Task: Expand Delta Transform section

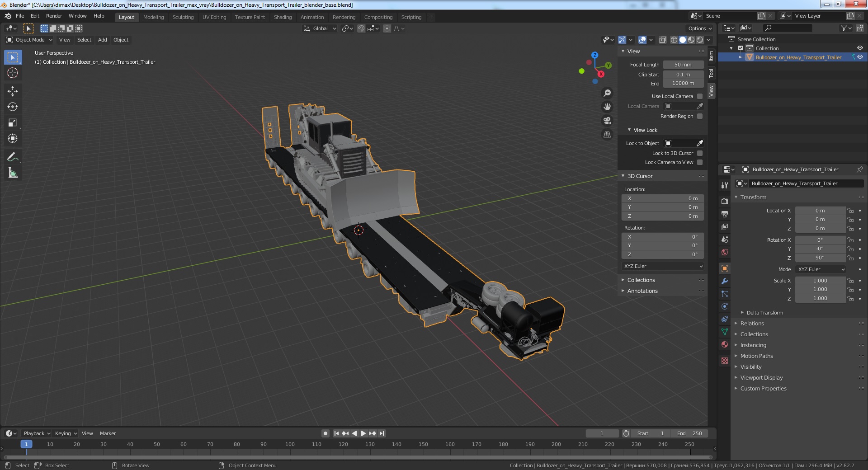Action: (x=764, y=313)
